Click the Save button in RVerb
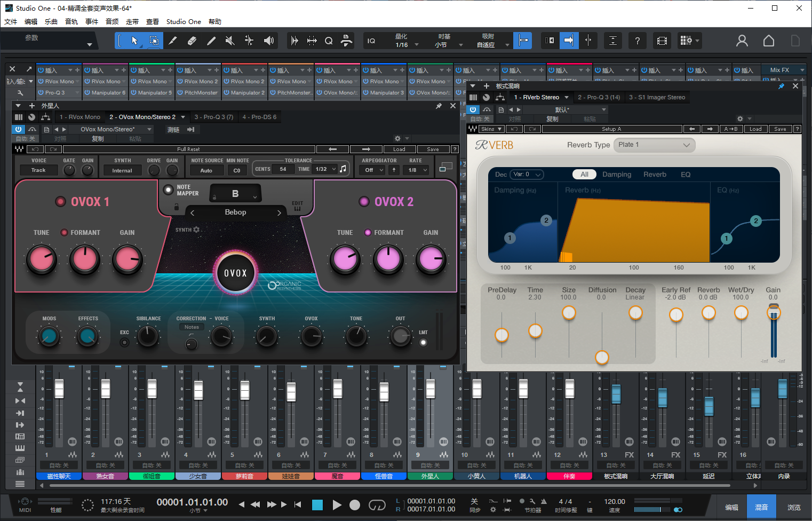This screenshot has height=521, width=812. 779,129
